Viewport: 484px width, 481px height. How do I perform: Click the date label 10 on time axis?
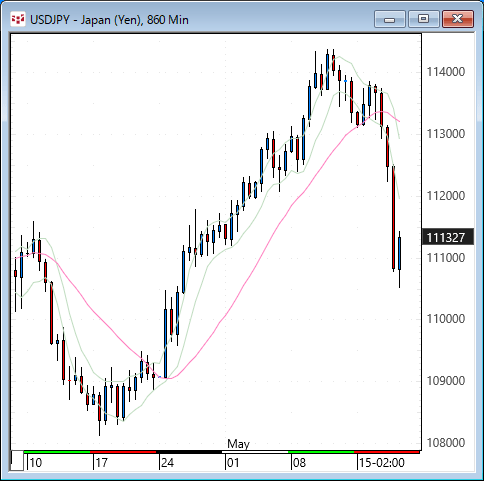click(36, 463)
